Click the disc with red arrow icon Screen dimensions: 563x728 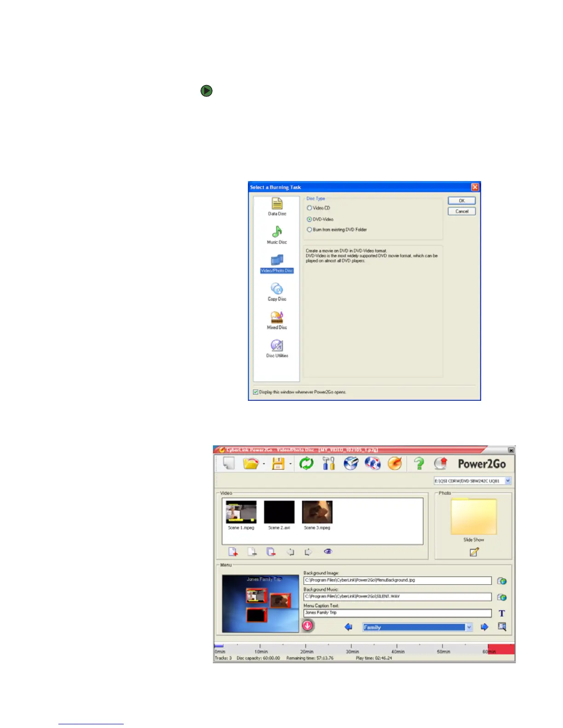point(441,463)
